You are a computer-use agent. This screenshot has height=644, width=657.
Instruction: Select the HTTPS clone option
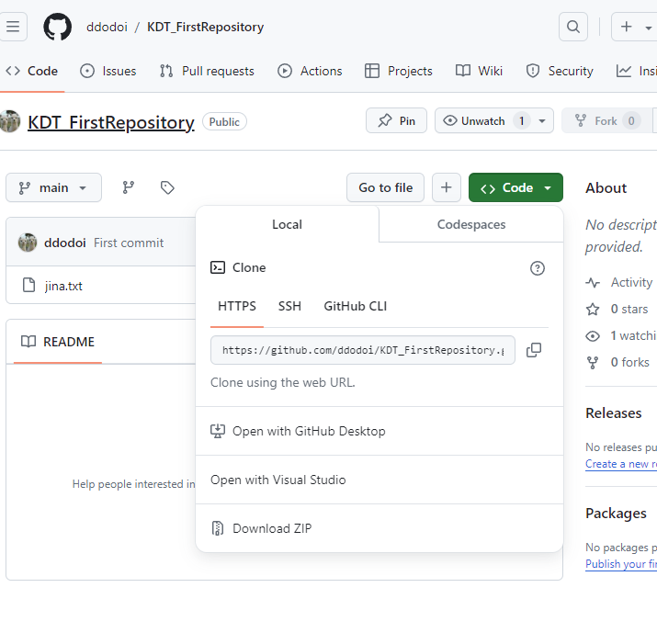237,306
